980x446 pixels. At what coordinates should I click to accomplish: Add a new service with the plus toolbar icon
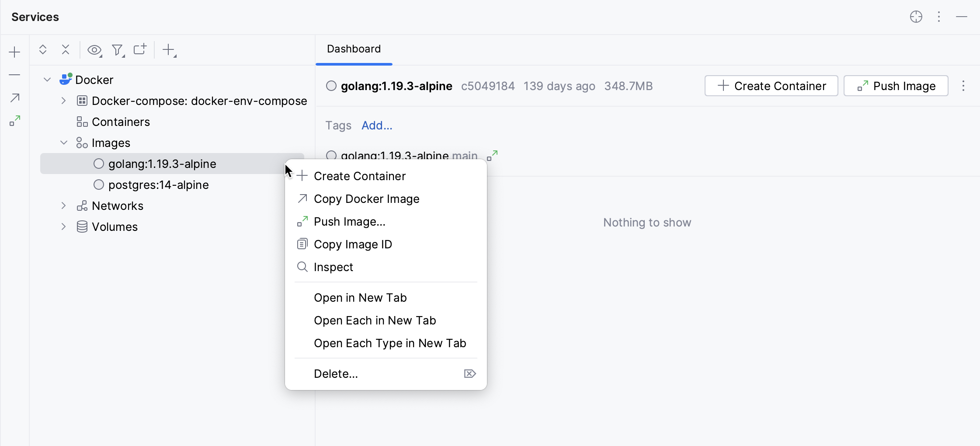[169, 50]
